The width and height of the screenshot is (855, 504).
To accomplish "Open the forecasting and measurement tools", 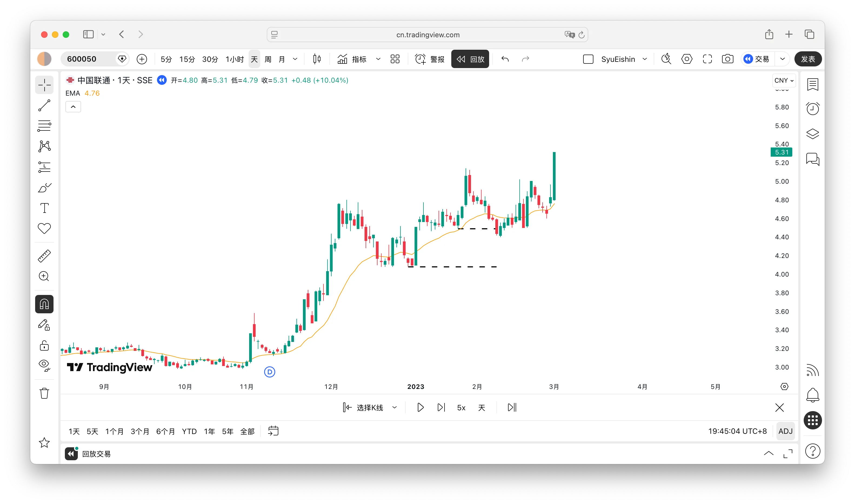I will (x=44, y=167).
